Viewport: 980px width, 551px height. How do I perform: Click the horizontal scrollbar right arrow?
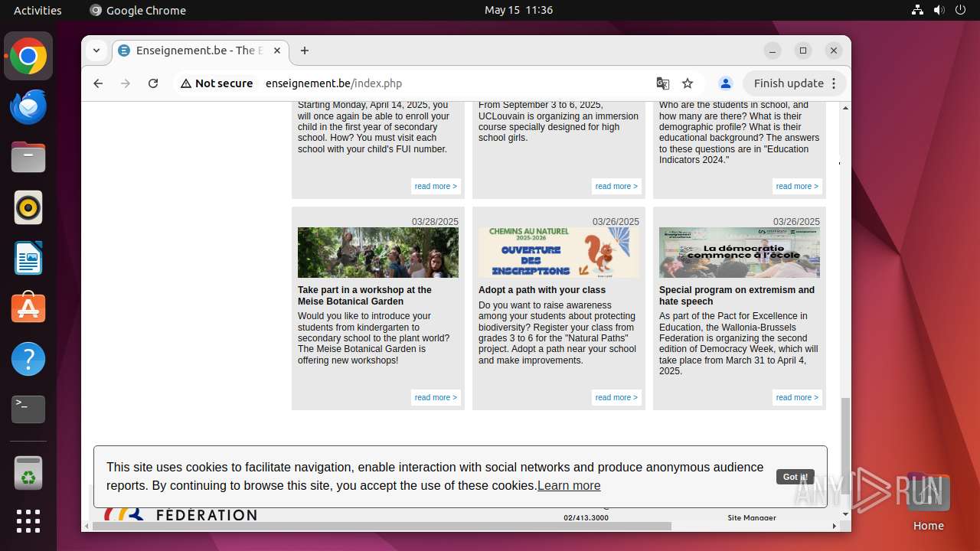(x=835, y=526)
